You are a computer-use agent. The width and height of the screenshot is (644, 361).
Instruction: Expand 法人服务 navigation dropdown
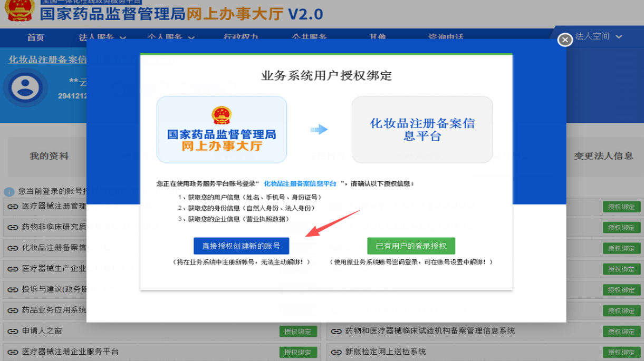click(x=102, y=37)
